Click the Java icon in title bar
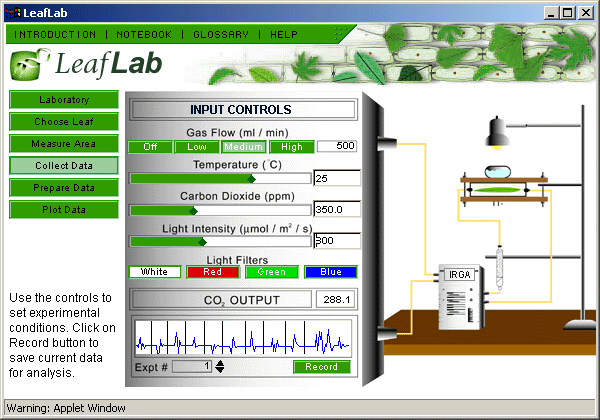 click(11, 11)
